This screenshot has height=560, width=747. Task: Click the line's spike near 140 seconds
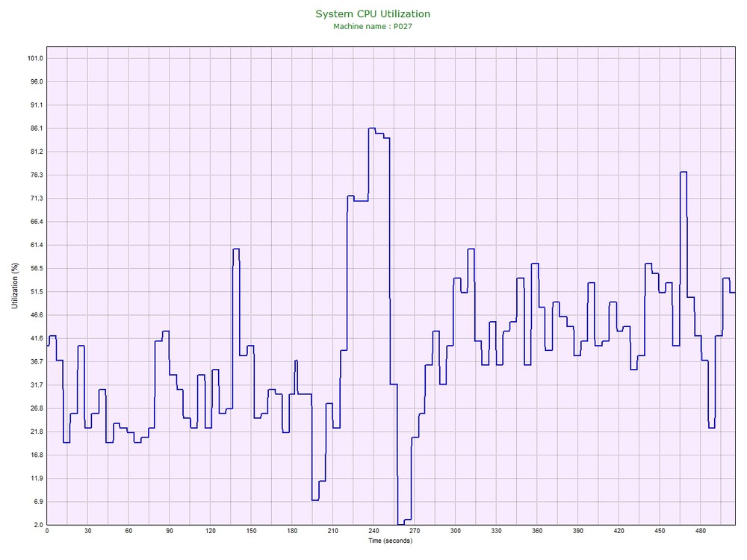(236, 249)
